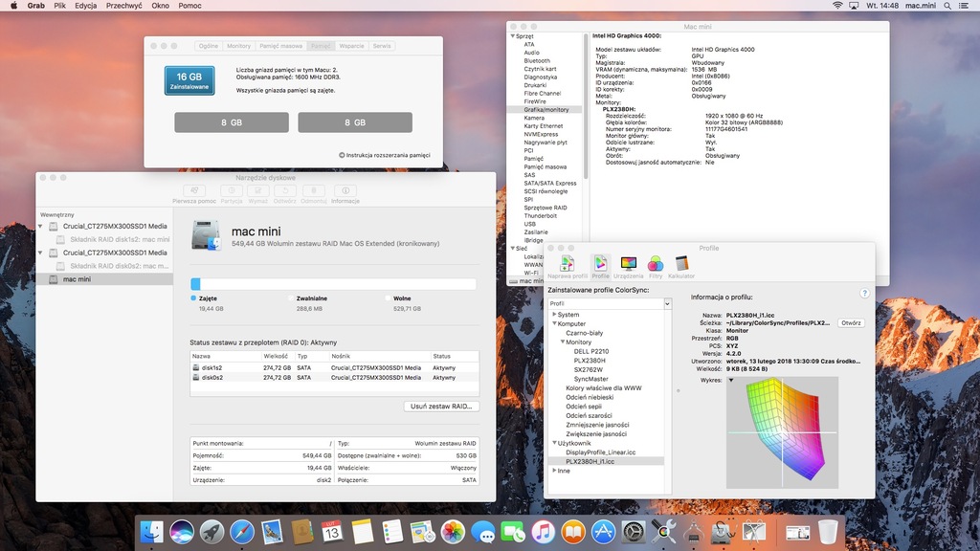Open iBooks from the Dock
The width and height of the screenshot is (980, 551).
[572, 532]
